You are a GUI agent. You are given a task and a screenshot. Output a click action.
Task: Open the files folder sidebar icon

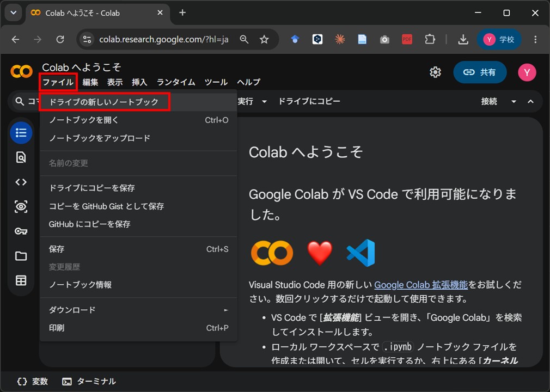21,256
